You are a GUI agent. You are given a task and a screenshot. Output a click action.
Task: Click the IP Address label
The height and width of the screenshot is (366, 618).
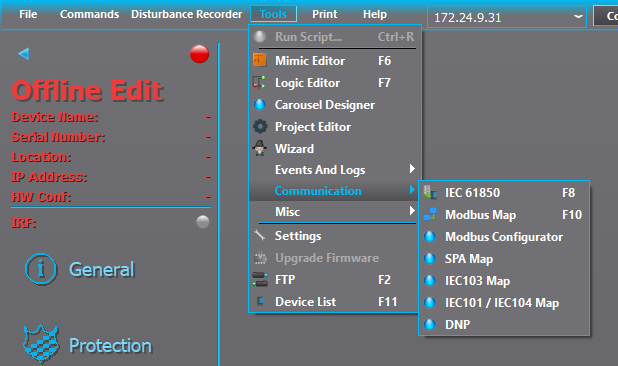(x=49, y=177)
